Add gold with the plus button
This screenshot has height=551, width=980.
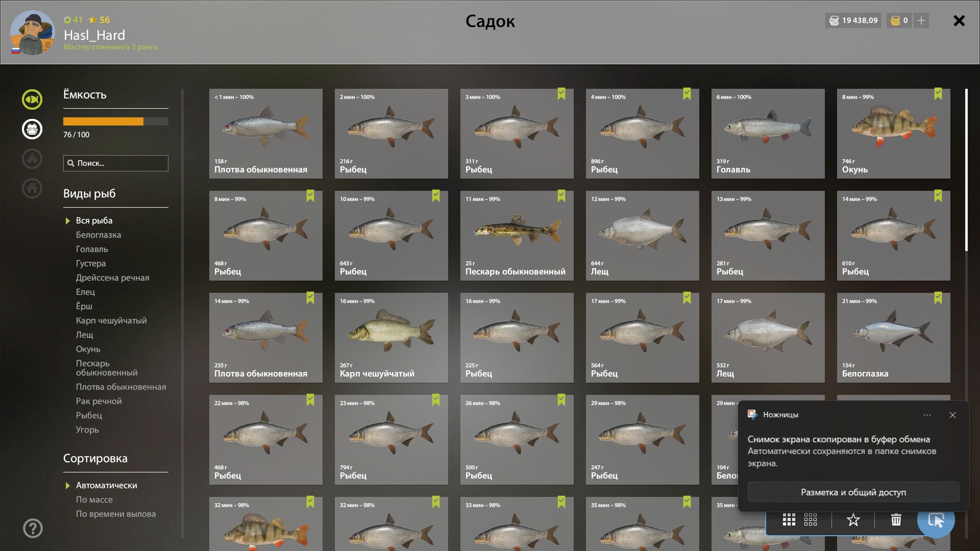(x=921, y=20)
